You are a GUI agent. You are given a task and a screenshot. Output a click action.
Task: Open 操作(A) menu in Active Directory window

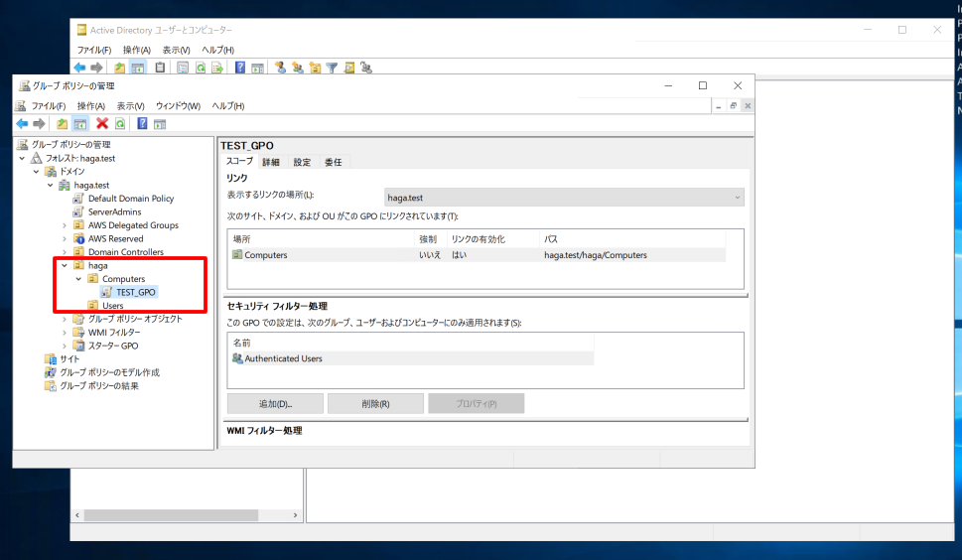136,50
